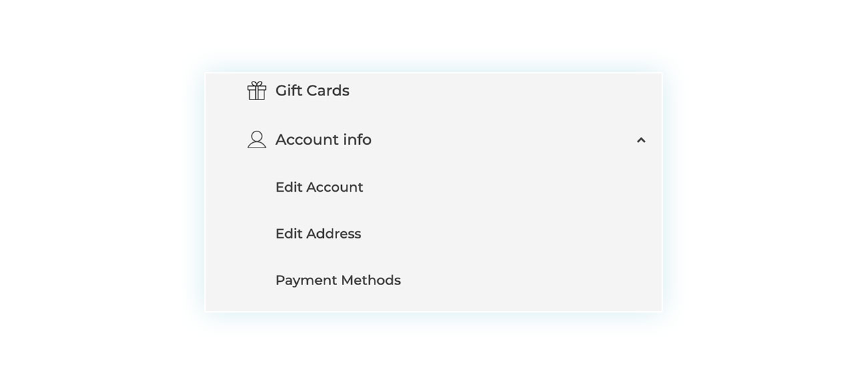The width and height of the screenshot is (868, 384).
Task: Hide the Account info sub-items via chevron
Action: 641,140
